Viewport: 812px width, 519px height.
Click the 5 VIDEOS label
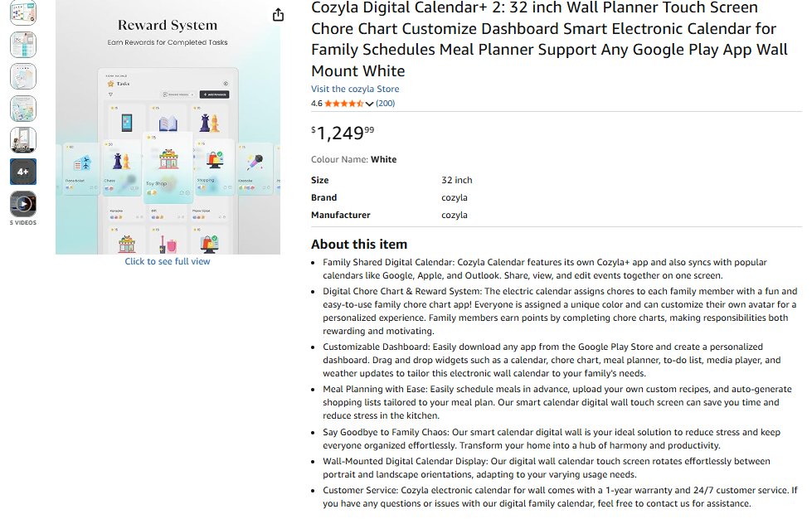[x=23, y=223]
